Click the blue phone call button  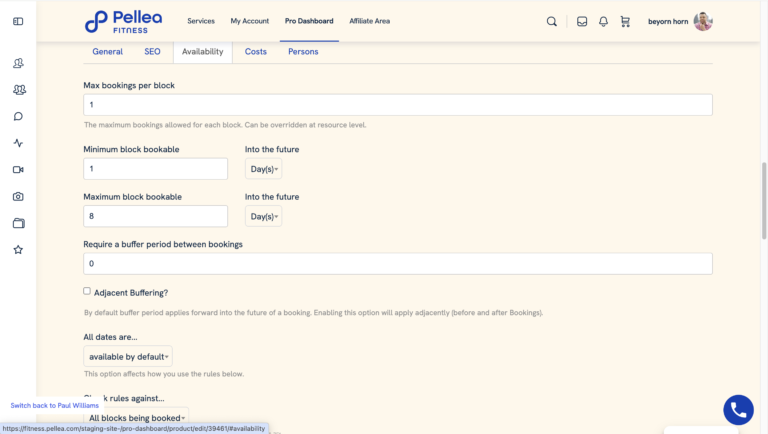click(x=739, y=410)
